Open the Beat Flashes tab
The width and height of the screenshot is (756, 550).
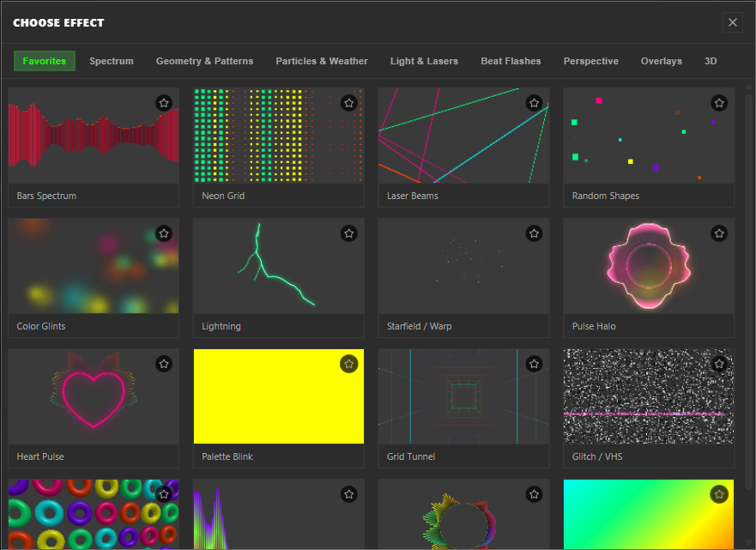(511, 61)
